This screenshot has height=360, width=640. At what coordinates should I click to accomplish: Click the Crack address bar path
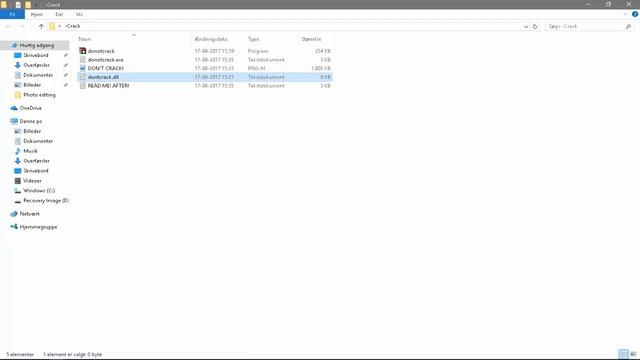tap(73, 26)
